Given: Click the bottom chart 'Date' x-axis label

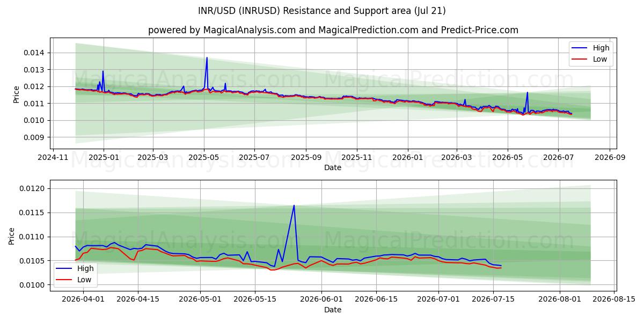Looking at the screenshot, I should (x=333, y=310).
